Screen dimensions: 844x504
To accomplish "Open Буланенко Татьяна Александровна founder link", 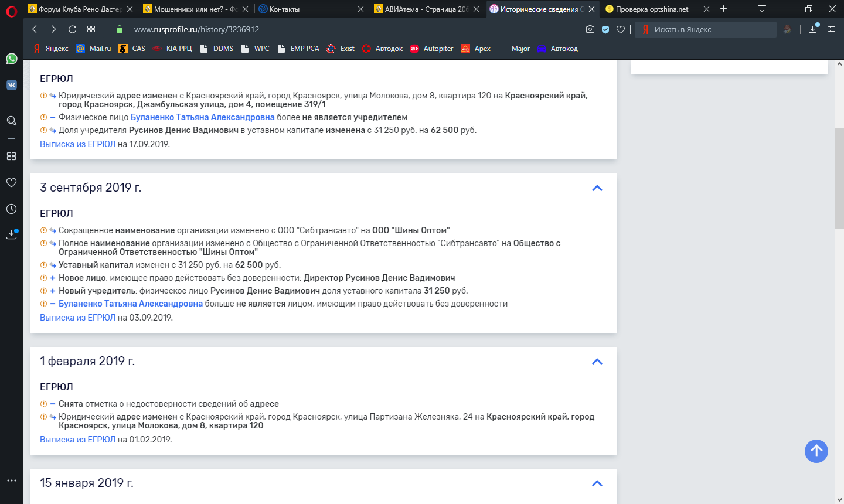I will pos(202,117).
